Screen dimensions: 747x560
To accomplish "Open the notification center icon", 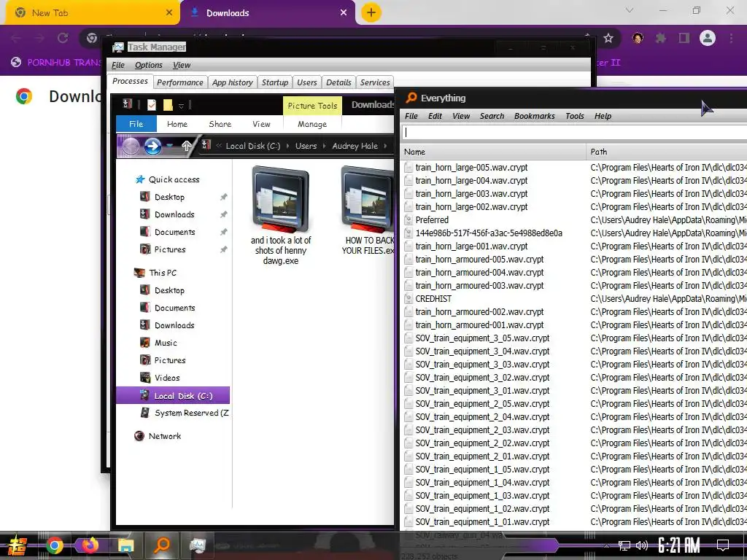I will 723,545.
